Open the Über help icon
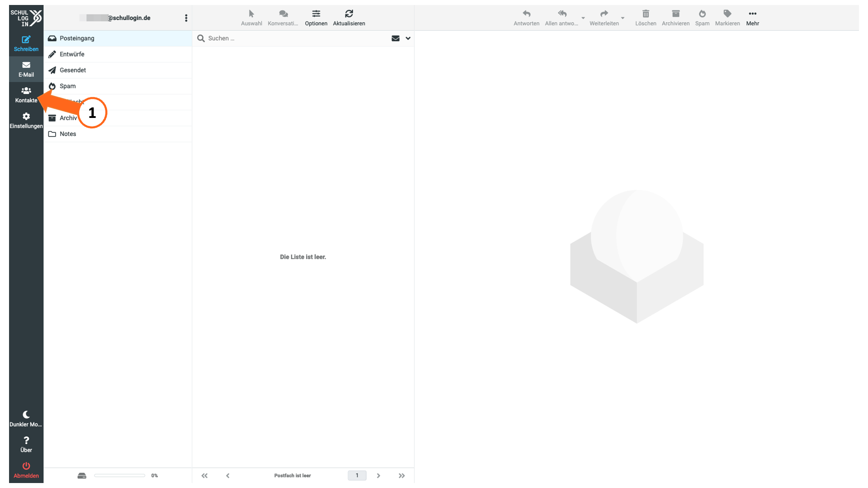Screen dimensions: 868x488 (x=26, y=444)
